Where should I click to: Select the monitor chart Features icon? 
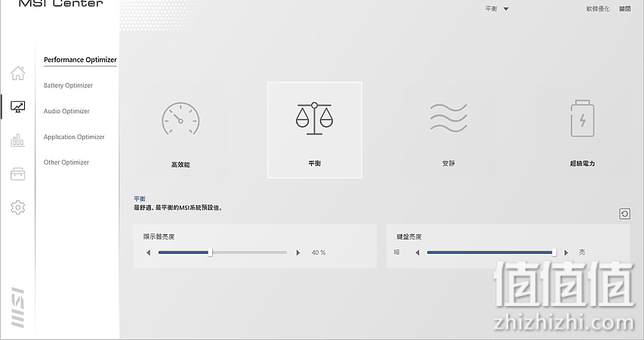(17, 107)
